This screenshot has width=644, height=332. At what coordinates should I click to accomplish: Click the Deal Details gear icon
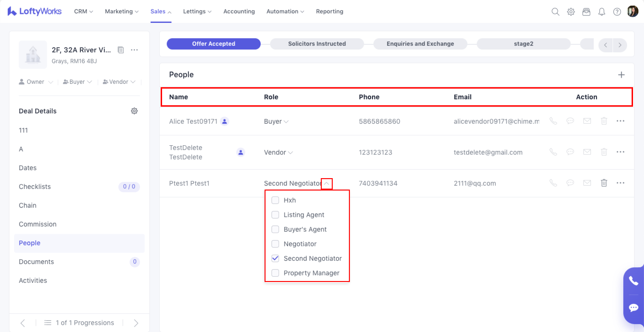[x=134, y=111]
